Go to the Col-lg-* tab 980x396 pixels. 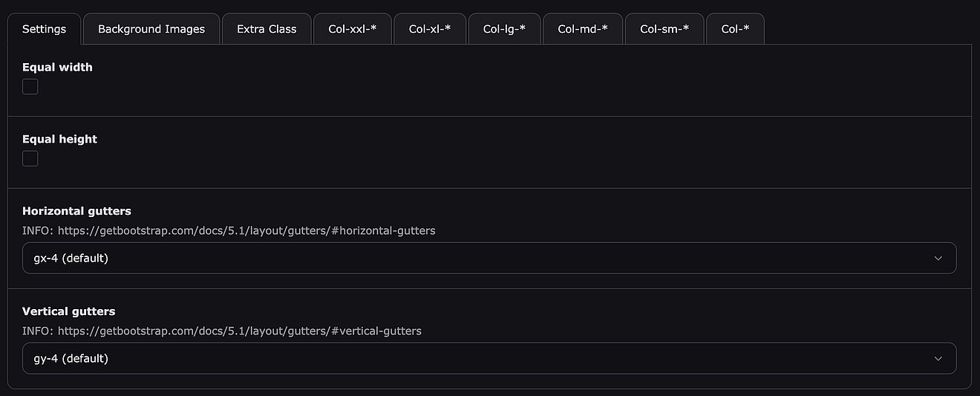point(504,29)
